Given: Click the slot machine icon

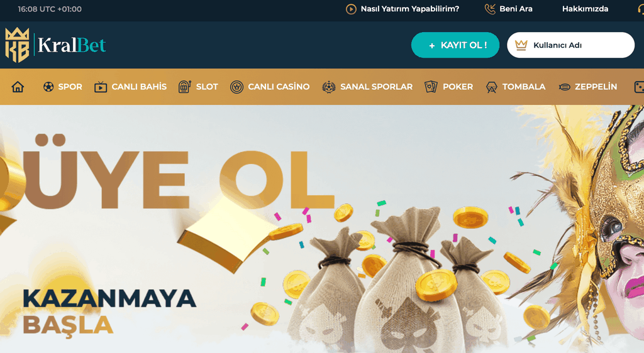Looking at the screenshot, I should point(184,87).
